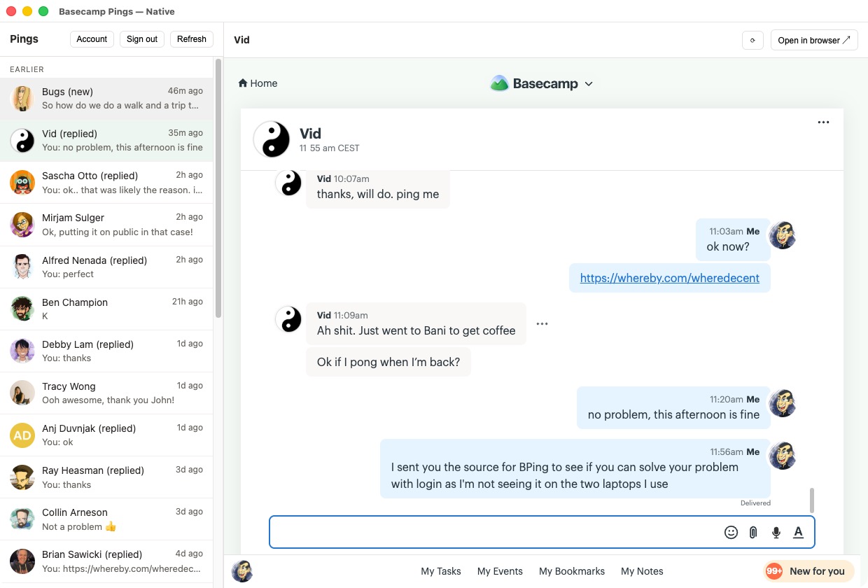Attach a file using the paperclip icon

(x=753, y=532)
